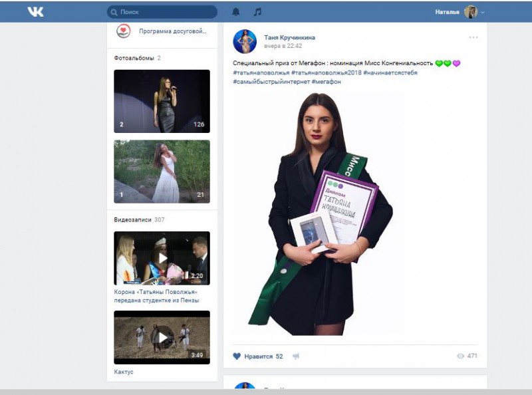Click the share megaphone icon
The width and height of the screenshot is (532, 395).
(296, 356)
